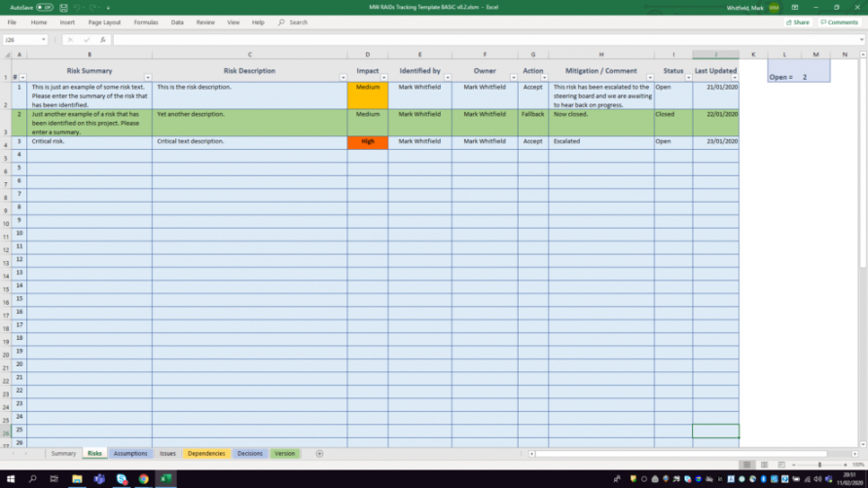Toggle the AutoSave switch
Image resolution: width=868 pixels, height=488 pixels.
point(45,8)
